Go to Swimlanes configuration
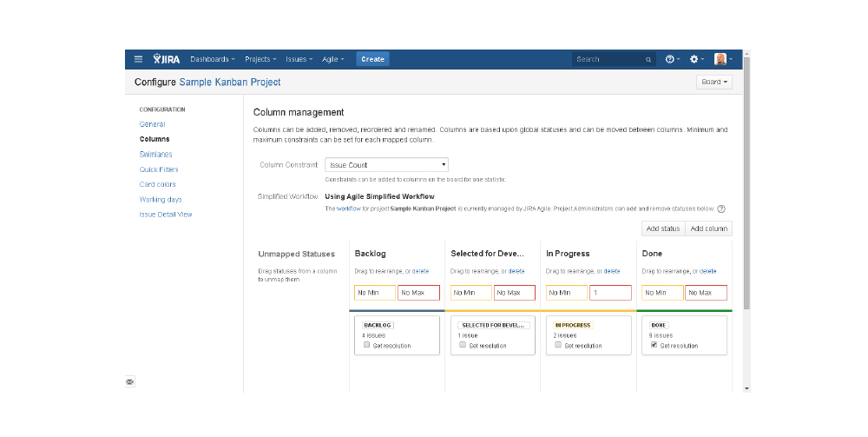This screenshot has width=868, height=437. point(155,155)
